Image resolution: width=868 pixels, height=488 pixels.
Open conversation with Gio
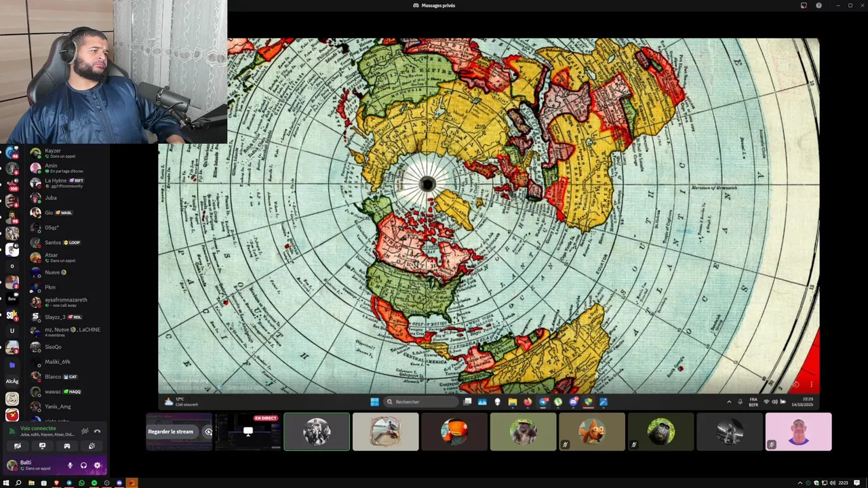66,213
